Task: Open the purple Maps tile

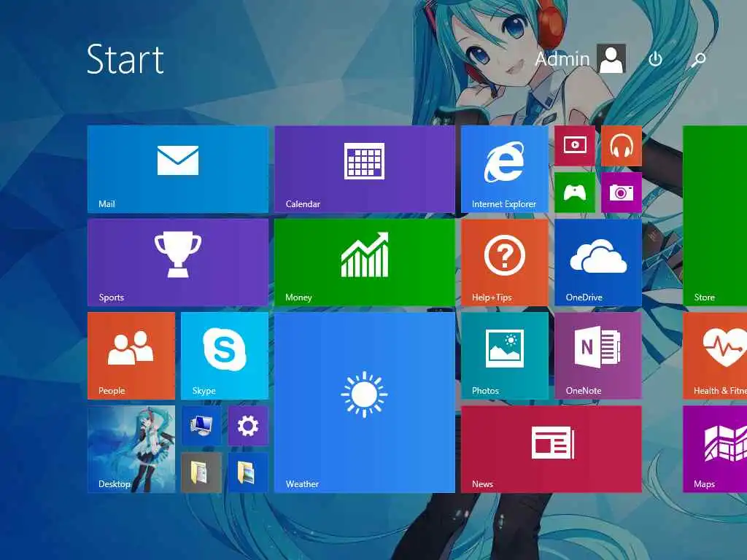Action: tap(715, 449)
